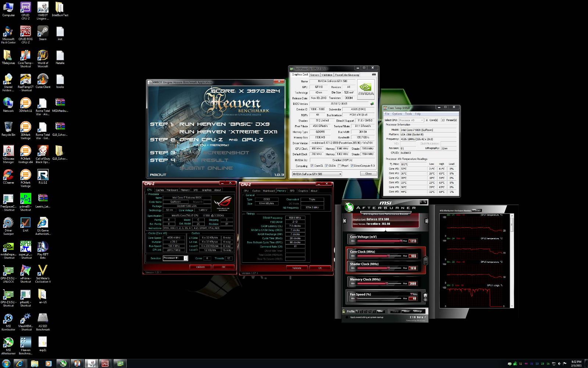Click Save profile button in Afterburner

pyautogui.click(x=380, y=311)
